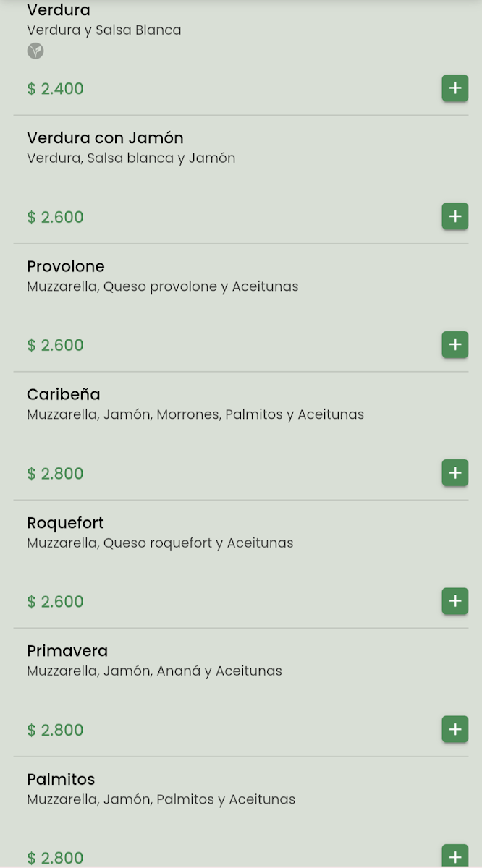Tap Roquefort ingredients description text
Screen dimensions: 482x868
point(160,542)
